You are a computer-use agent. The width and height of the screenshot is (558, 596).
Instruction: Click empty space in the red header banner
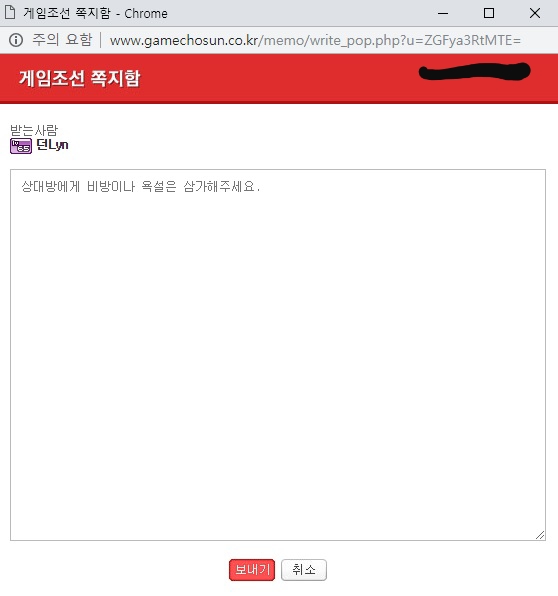(277, 78)
